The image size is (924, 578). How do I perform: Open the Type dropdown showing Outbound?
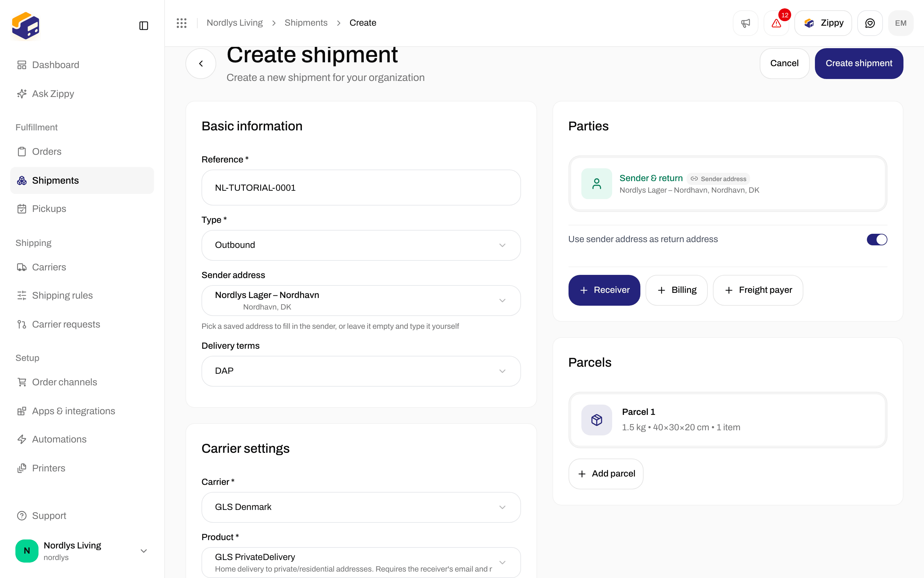(x=361, y=245)
